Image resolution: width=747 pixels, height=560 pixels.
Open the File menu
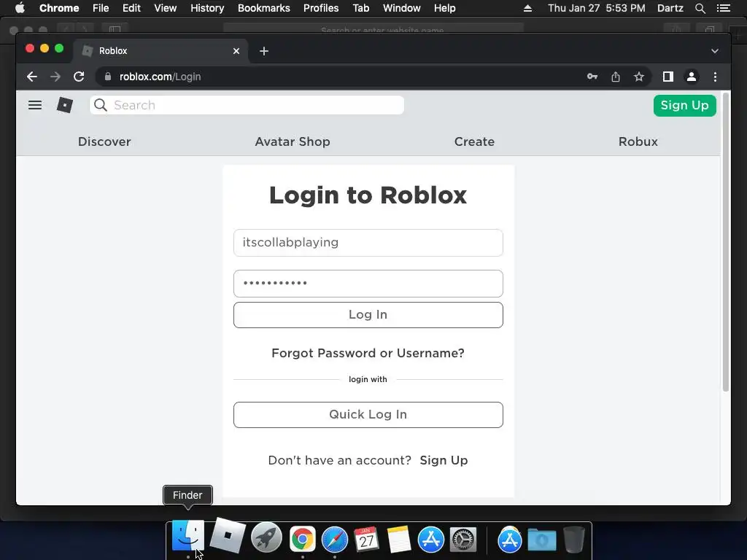tap(101, 8)
